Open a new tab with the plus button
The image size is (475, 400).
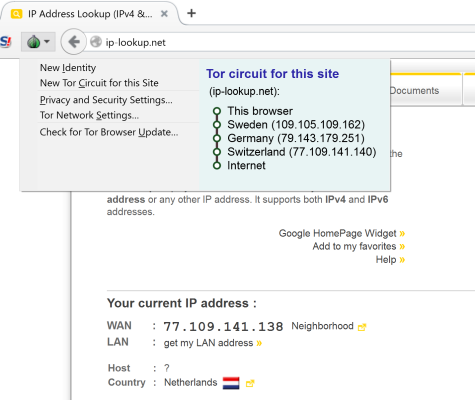click(191, 13)
